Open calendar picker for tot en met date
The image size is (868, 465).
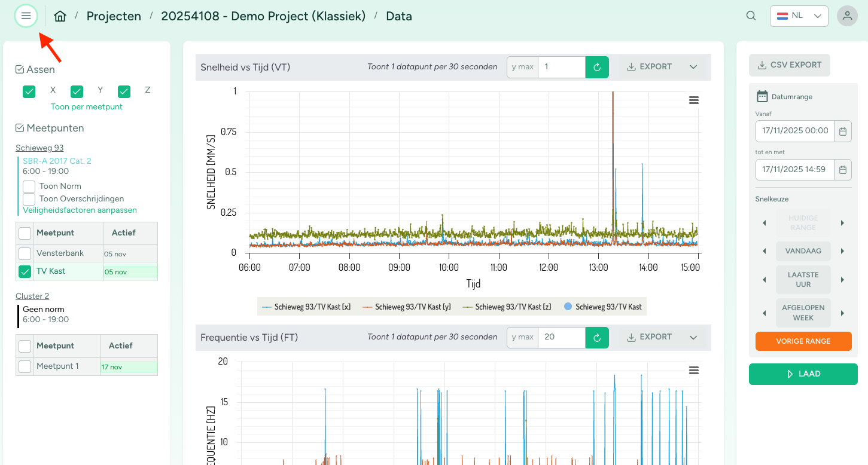coord(843,170)
